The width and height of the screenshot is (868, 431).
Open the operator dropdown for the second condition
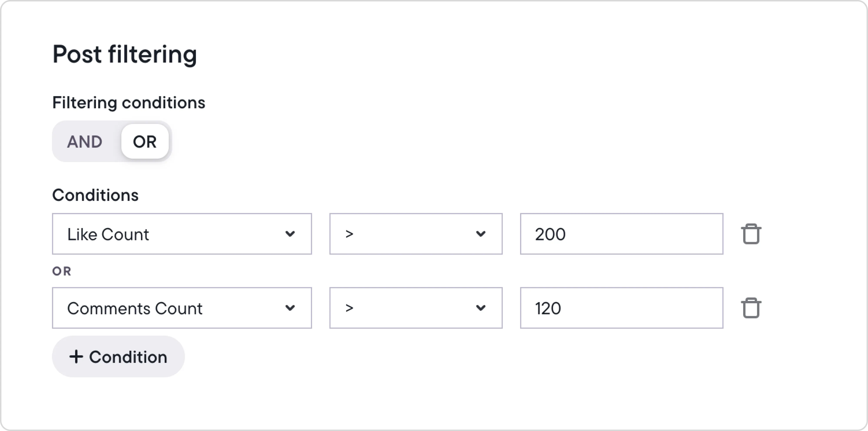click(x=416, y=308)
